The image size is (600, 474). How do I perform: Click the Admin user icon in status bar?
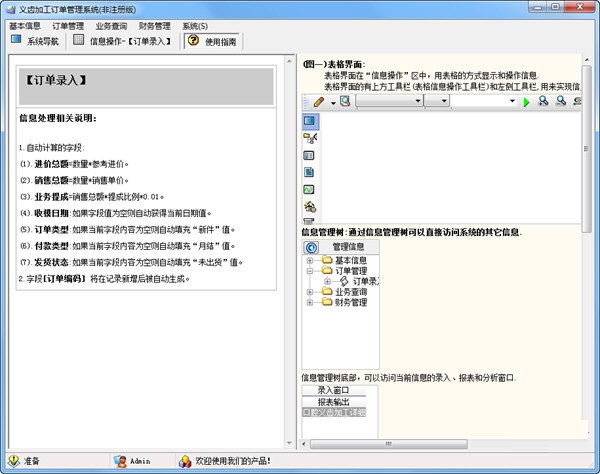tap(121, 461)
